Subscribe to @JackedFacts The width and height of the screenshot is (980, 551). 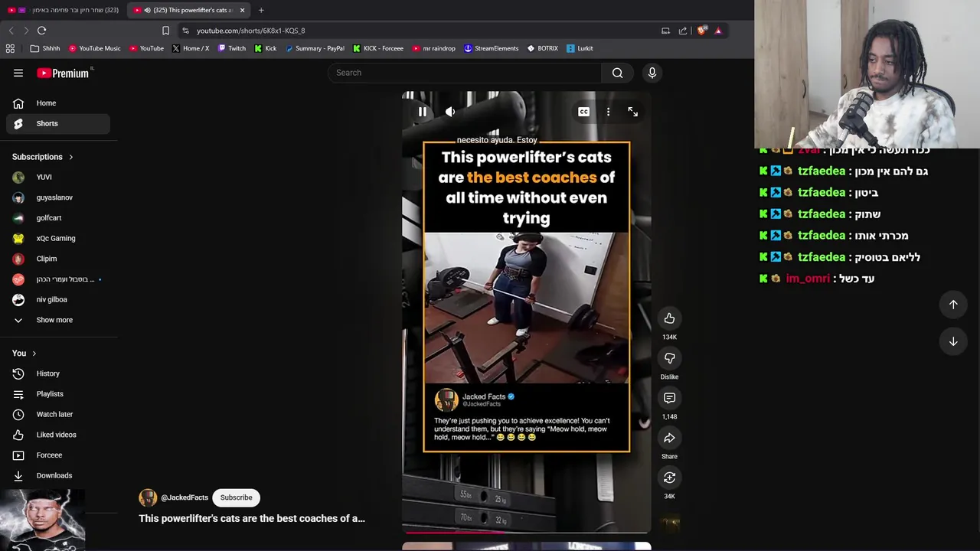pyautogui.click(x=236, y=497)
